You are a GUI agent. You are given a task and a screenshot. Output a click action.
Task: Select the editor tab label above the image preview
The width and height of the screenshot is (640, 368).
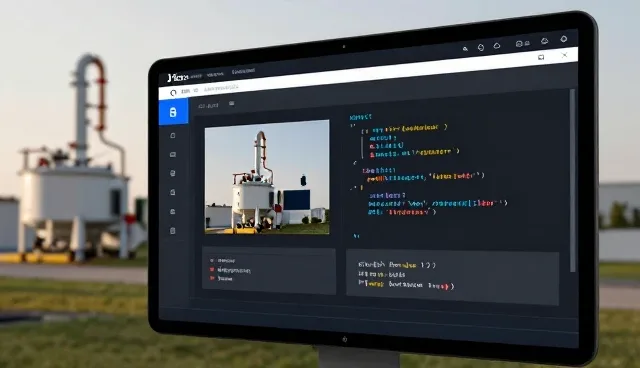pyautogui.click(x=208, y=106)
